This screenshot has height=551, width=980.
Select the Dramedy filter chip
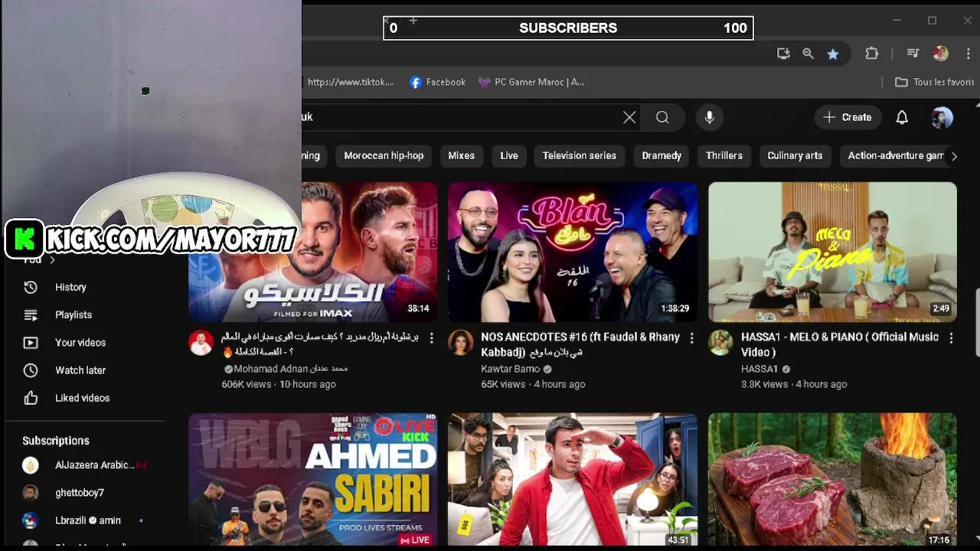[661, 155]
